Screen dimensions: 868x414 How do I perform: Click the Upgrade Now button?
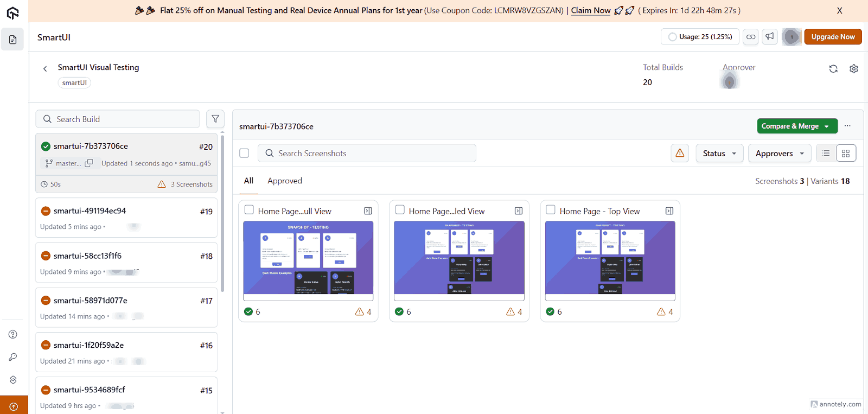coord(833,37)
